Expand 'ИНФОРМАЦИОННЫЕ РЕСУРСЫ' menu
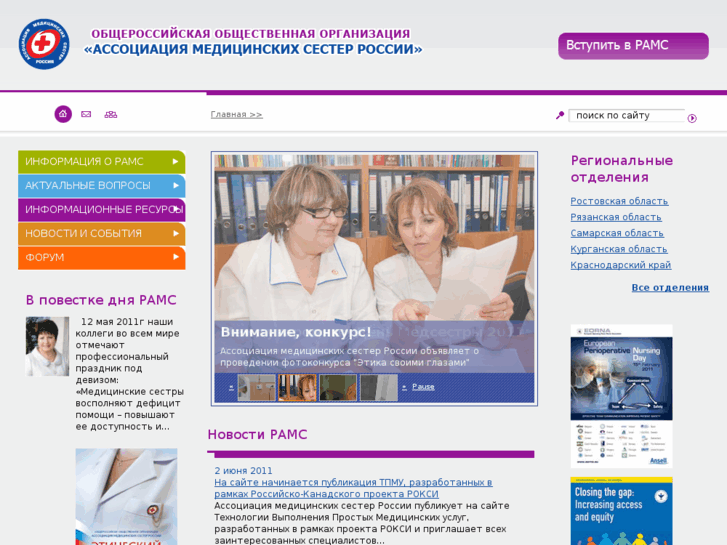 click(x=102, y=210)
